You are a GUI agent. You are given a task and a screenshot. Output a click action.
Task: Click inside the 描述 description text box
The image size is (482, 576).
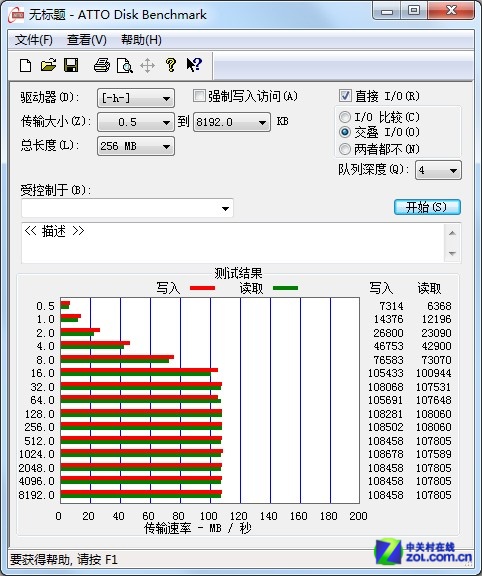click(233, 243)
